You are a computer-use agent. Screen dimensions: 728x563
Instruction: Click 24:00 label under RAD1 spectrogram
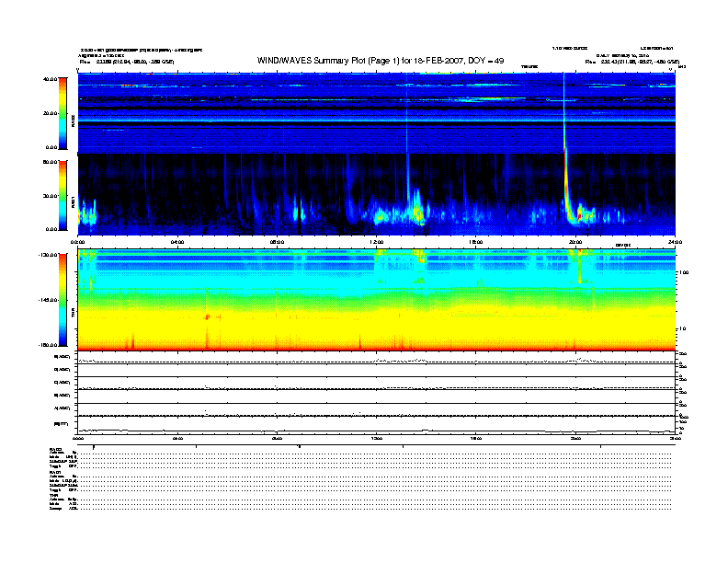point(675,242)
